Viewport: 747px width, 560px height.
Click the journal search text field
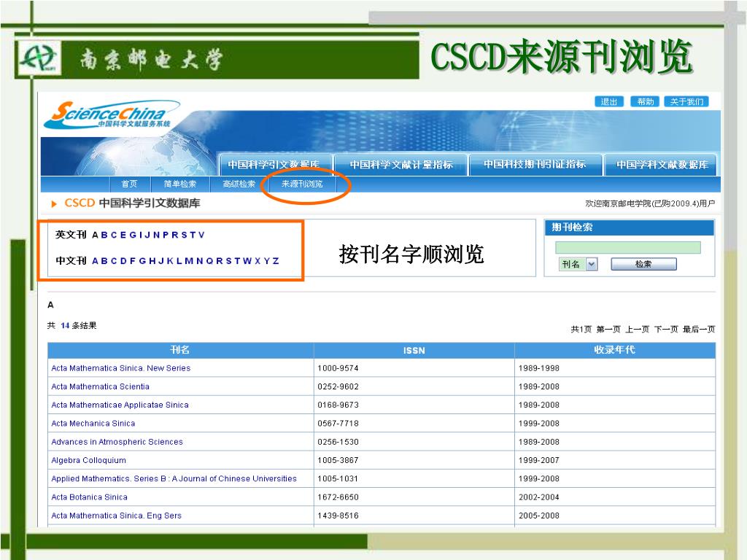(x=628, y=248)
